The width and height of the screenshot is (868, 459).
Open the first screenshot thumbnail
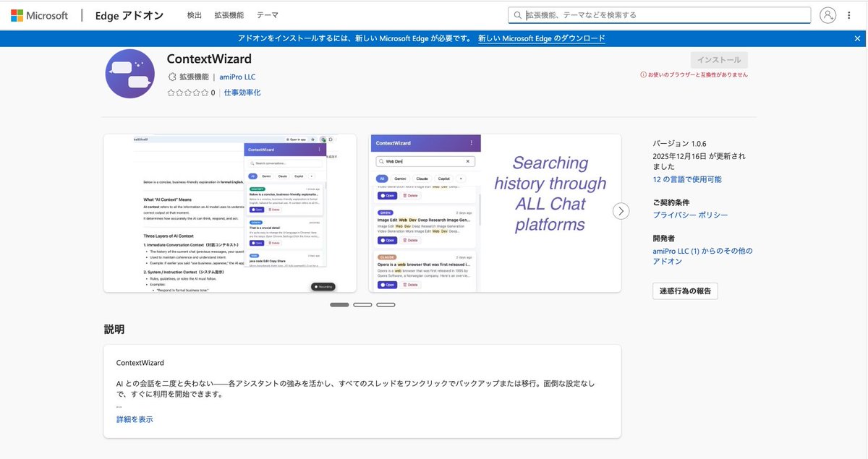230,213
